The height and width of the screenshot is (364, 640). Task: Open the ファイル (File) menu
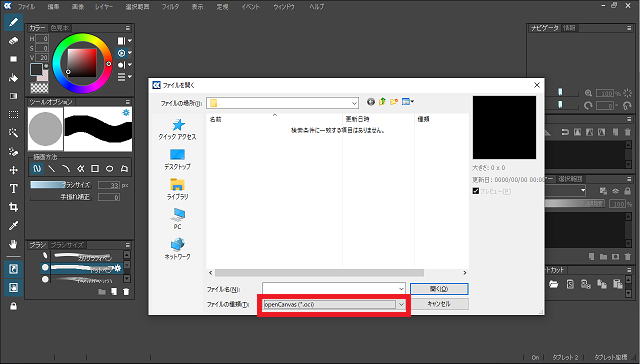[26, 7]
